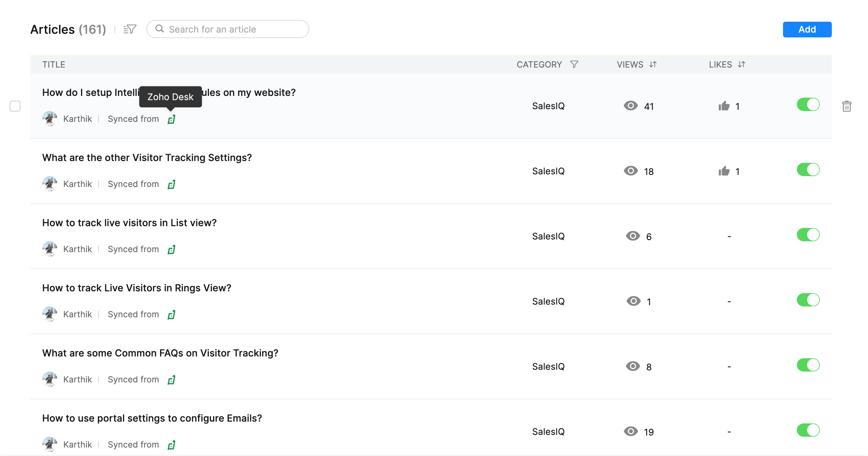Disable the Visitor Tracking Settings article toggle
The width and height of the screenshot is (868, 456).
[808, 170]
